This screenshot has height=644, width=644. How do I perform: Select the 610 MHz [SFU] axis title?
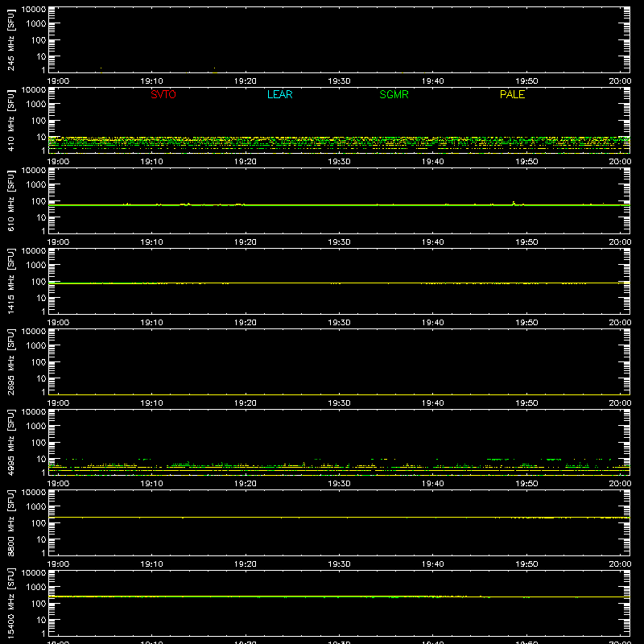coord(11,200)
